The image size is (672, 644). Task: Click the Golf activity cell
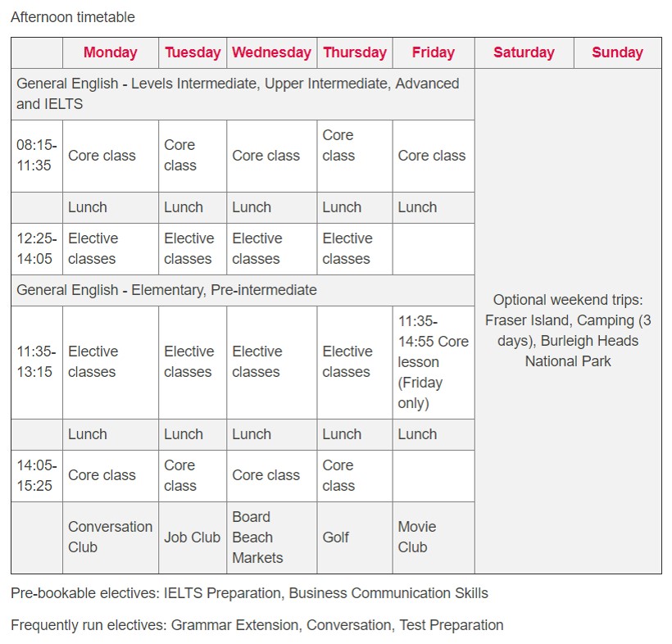(355, 537)
